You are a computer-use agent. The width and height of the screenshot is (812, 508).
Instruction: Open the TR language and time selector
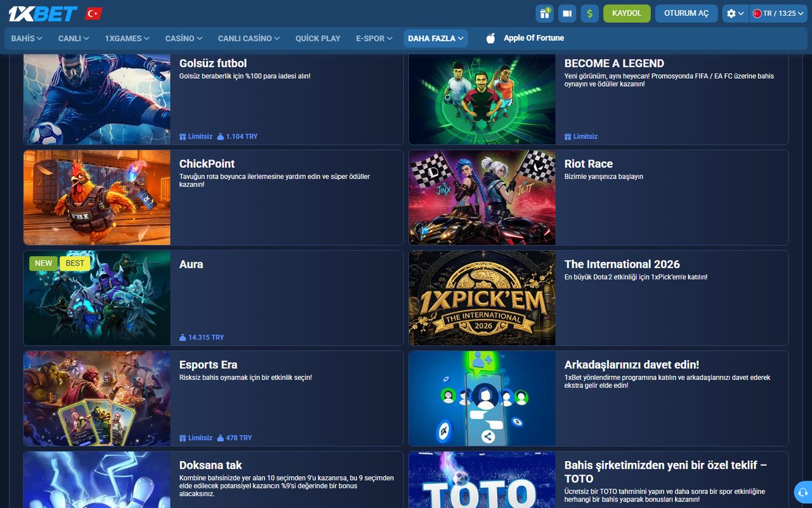(778, 13)
